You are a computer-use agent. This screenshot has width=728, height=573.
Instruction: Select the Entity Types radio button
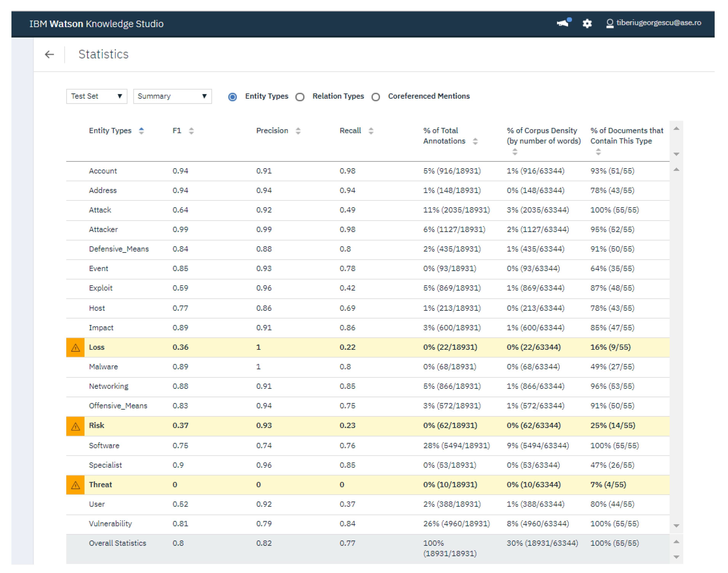tap(232, 97)
